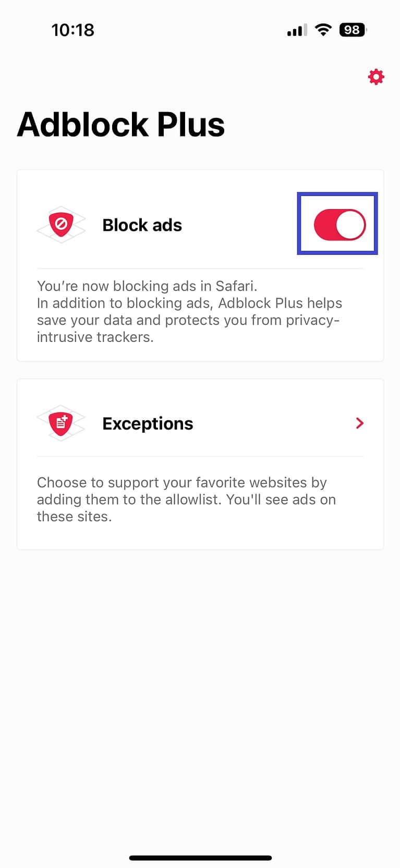Select the Exceptions menu row
400x868 pixels.
pyautogui.click(x=200, y=423)
